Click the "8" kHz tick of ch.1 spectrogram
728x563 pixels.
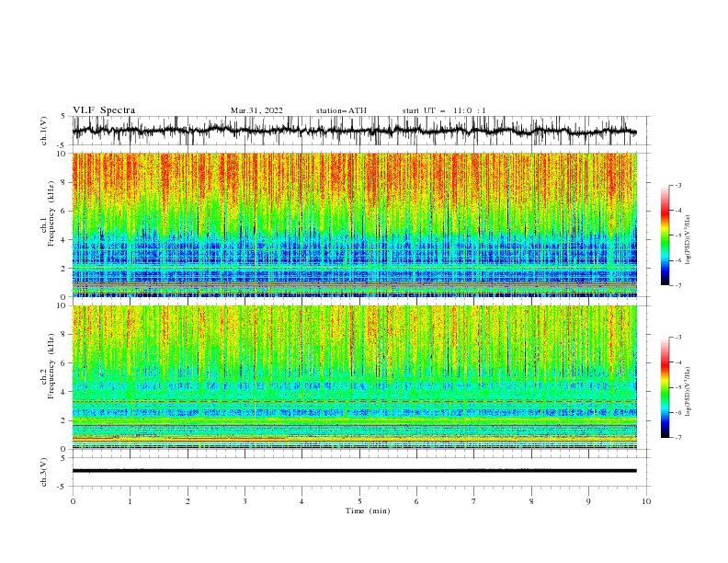[x=65, y=182]
